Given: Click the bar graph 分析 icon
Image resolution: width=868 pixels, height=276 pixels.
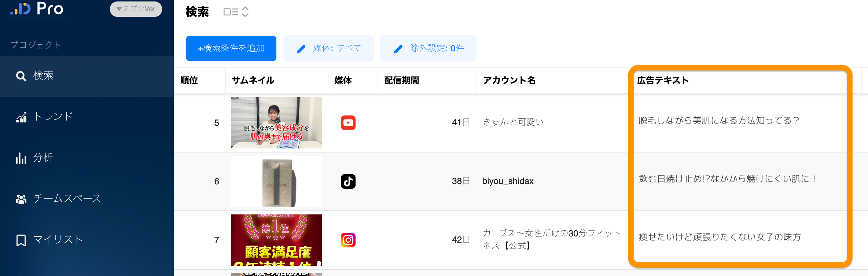Looking at the screenshot, I should (x=21, y=158).
